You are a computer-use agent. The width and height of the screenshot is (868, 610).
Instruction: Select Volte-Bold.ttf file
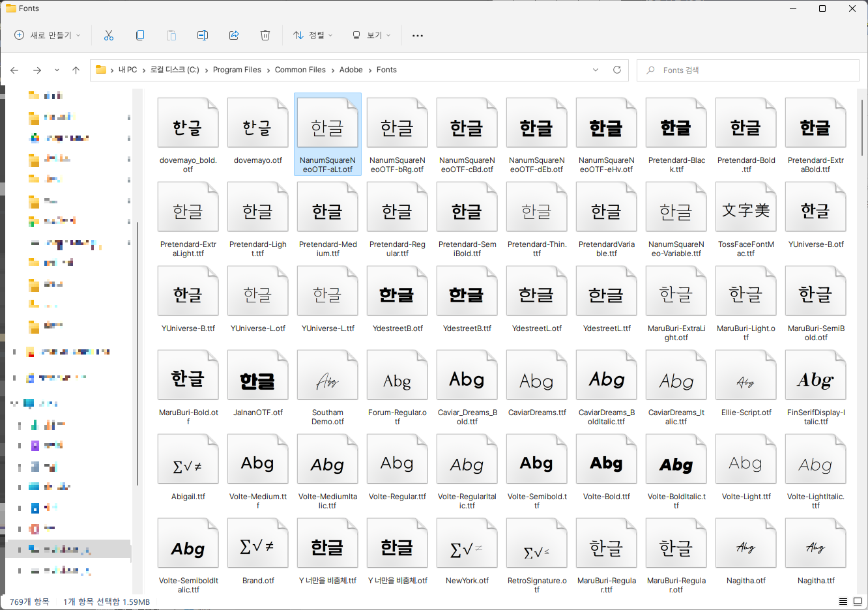pyautogui.click(x=606, y=466)
